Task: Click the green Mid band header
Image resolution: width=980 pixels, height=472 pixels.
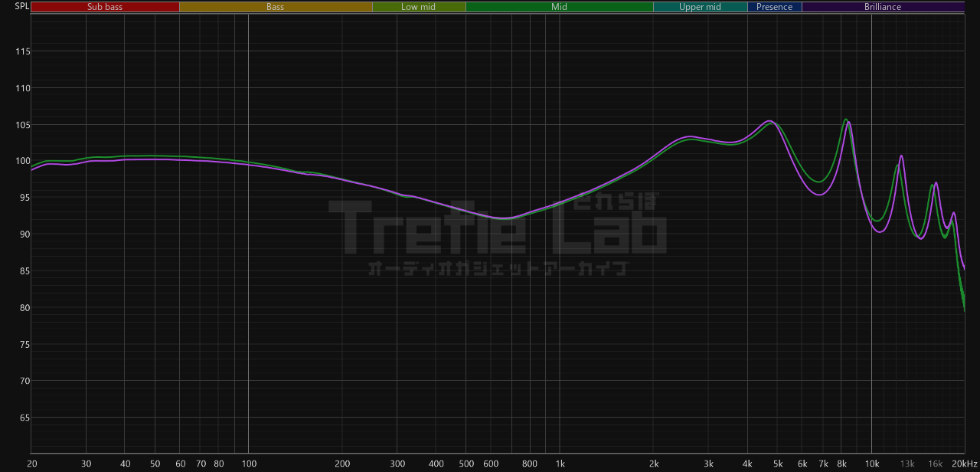Action: tap(559, 7)
